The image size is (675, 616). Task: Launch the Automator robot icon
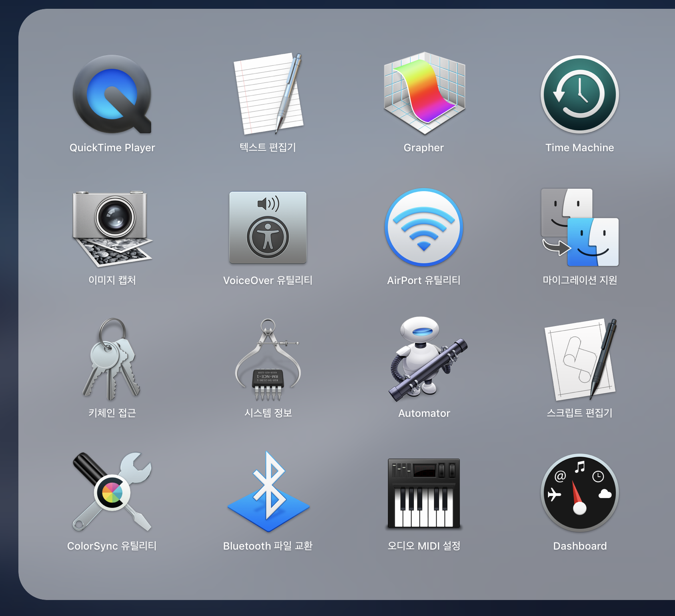point(428,359)
